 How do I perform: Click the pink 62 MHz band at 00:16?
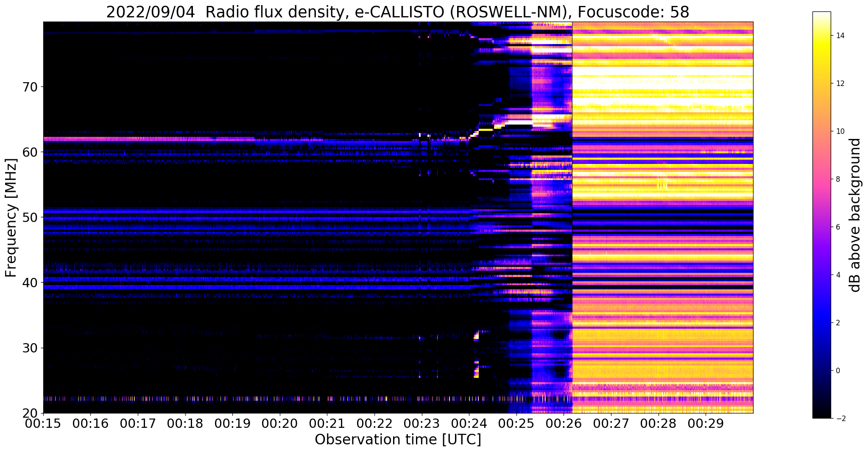pyautogui.click(x=90, y=139)
